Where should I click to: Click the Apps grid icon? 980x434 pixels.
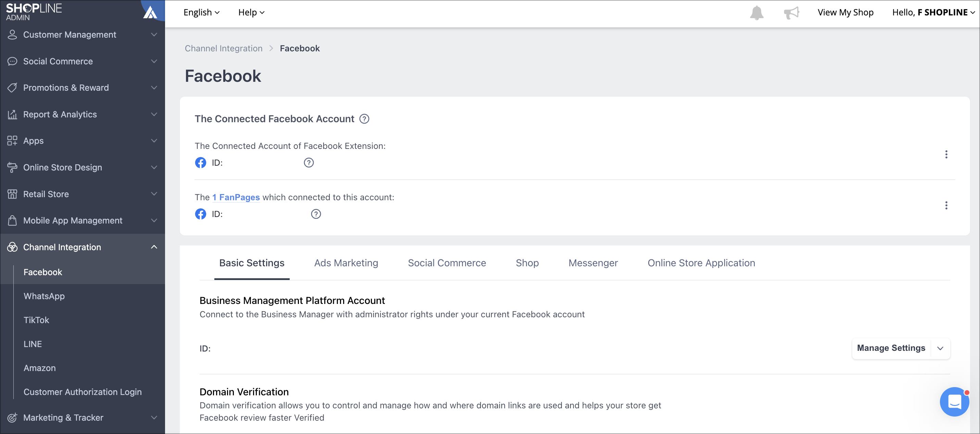12,141
